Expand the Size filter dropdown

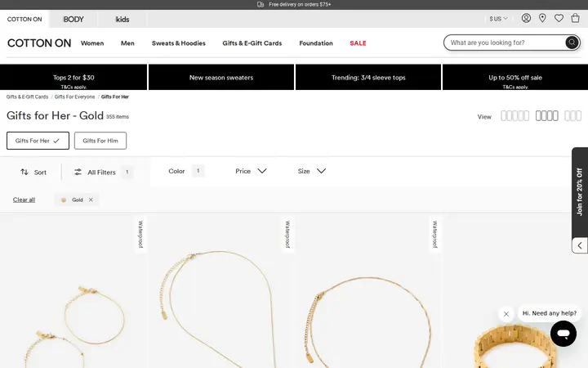point(312,171)
